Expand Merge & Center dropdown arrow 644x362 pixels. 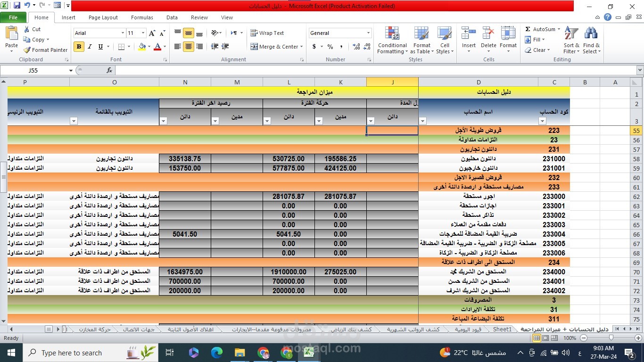302,47
